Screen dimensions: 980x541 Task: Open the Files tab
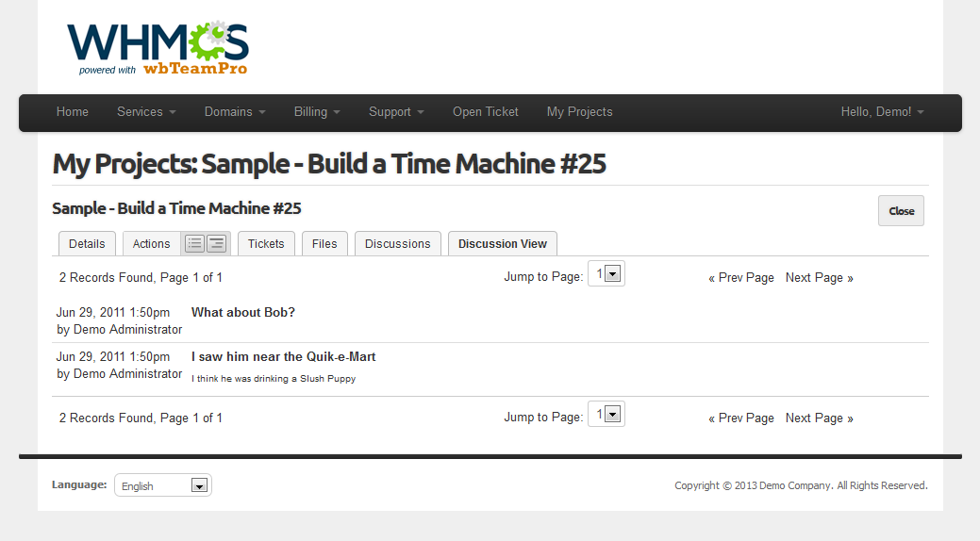[324, 244]
